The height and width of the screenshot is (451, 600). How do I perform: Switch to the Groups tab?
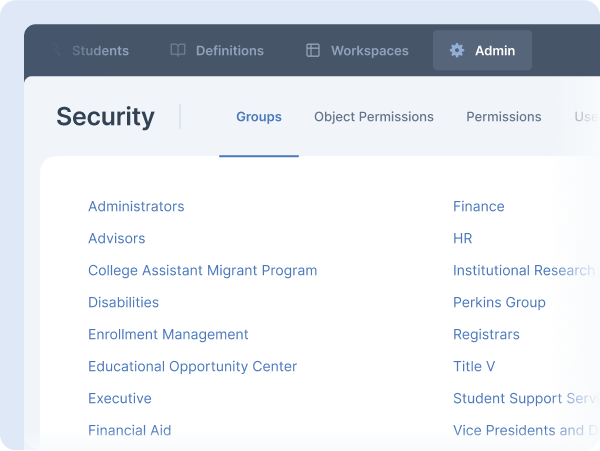click(259, 117)
